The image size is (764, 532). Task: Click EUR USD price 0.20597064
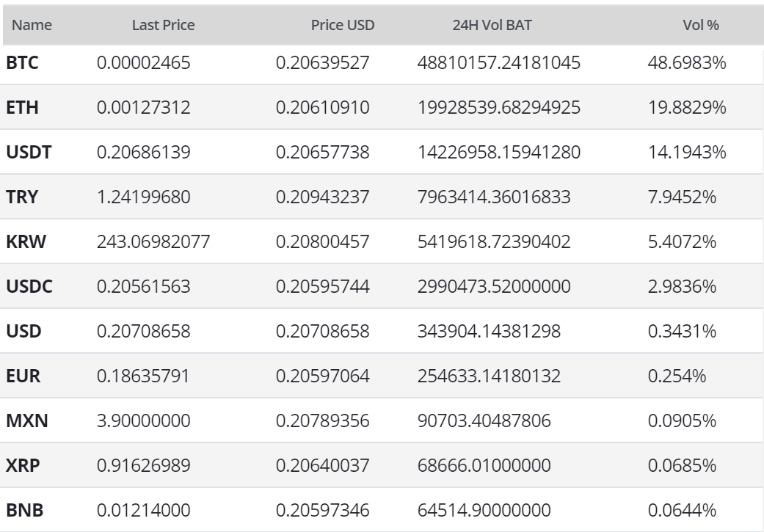point(323,376)
